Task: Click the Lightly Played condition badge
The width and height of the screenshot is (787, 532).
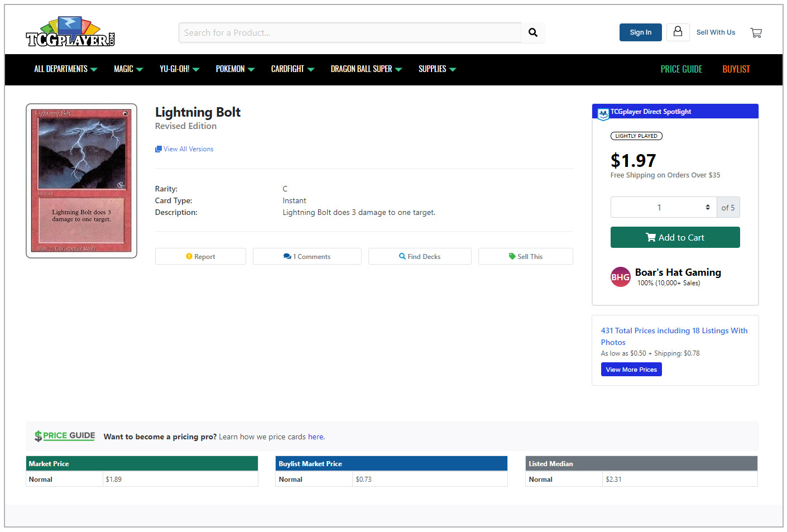Action: [x=636, y=136]
